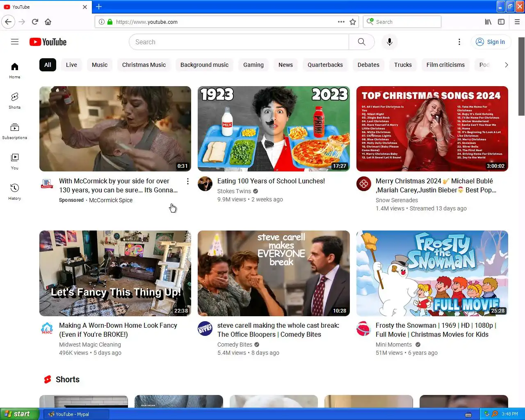
Task: Select the Trucks filter chip
Action: point(403,65)
